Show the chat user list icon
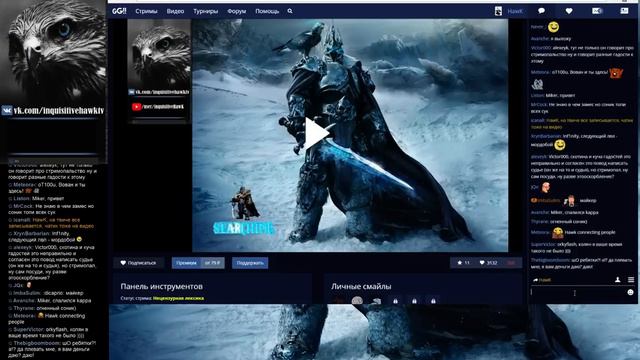This screenshot has width=640, height=360. [x=618, y=280]
